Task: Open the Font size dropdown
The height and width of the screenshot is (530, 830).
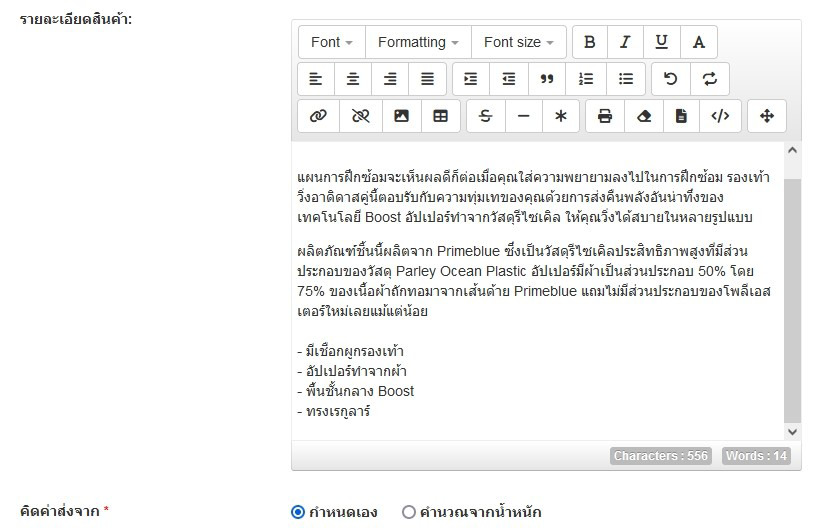Action: click(518, 42)
